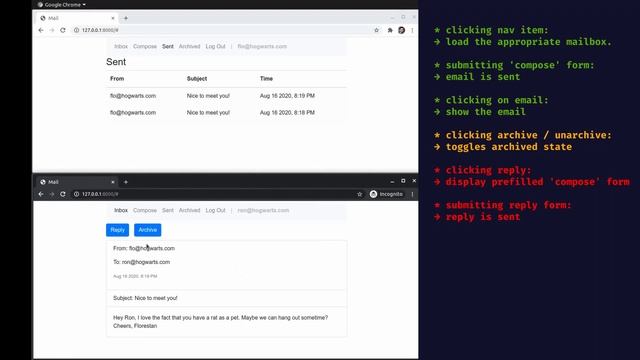Close Mail tab in bottom incognito window
The width and height of the screenshot is (640, 360).
point(113,182)
